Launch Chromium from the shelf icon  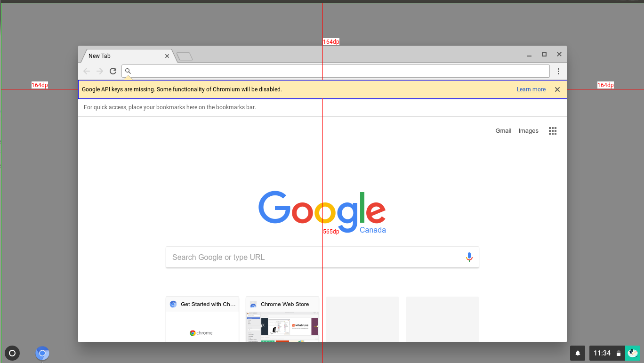42,353
